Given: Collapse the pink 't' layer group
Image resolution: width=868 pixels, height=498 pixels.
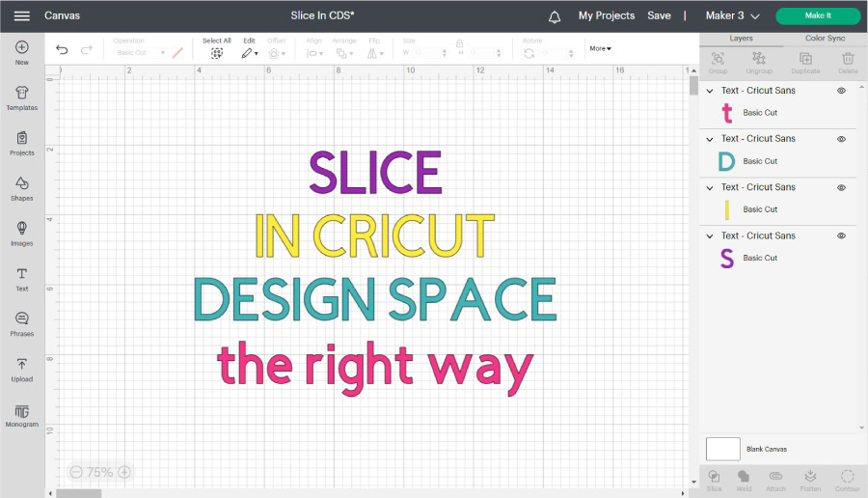Looking at the screenshot, I should click(710, 91).
